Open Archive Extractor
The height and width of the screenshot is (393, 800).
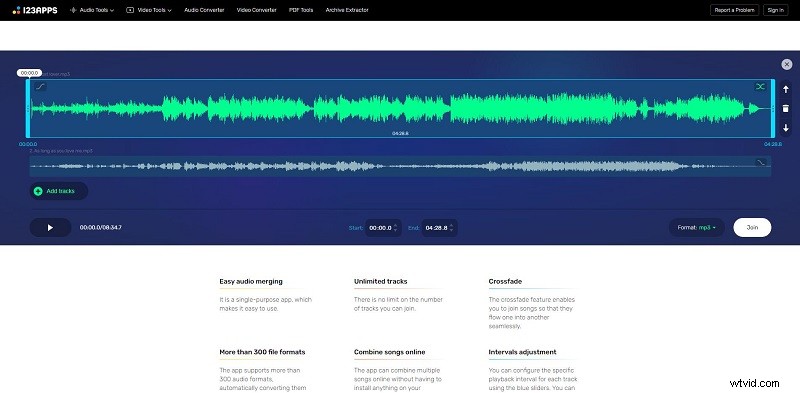(347, 10)
